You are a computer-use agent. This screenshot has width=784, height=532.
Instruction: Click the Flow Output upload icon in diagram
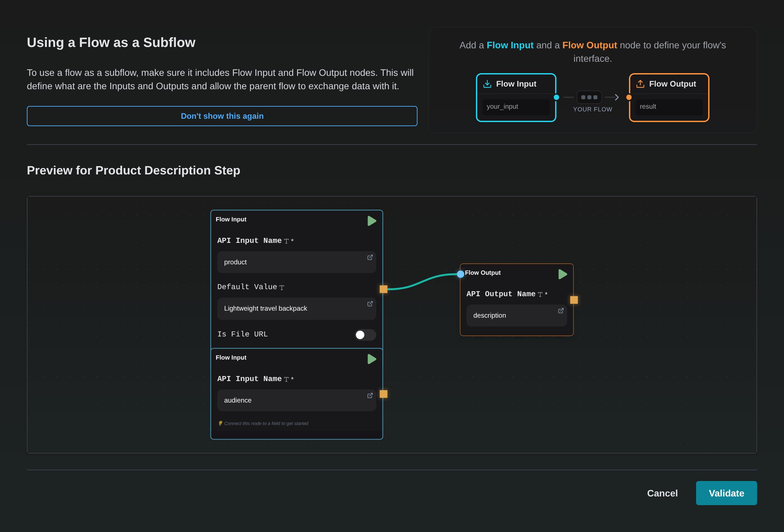pos(641,84)
